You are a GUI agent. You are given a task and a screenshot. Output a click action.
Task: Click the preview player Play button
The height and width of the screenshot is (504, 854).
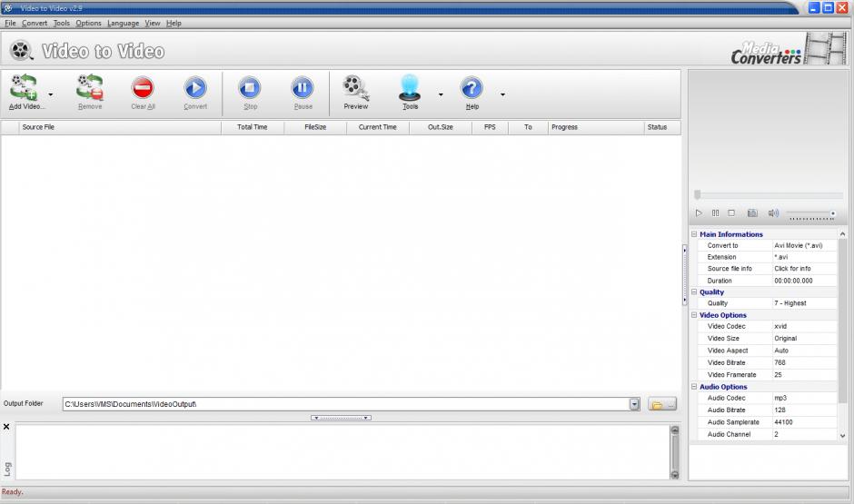[699, 212]
